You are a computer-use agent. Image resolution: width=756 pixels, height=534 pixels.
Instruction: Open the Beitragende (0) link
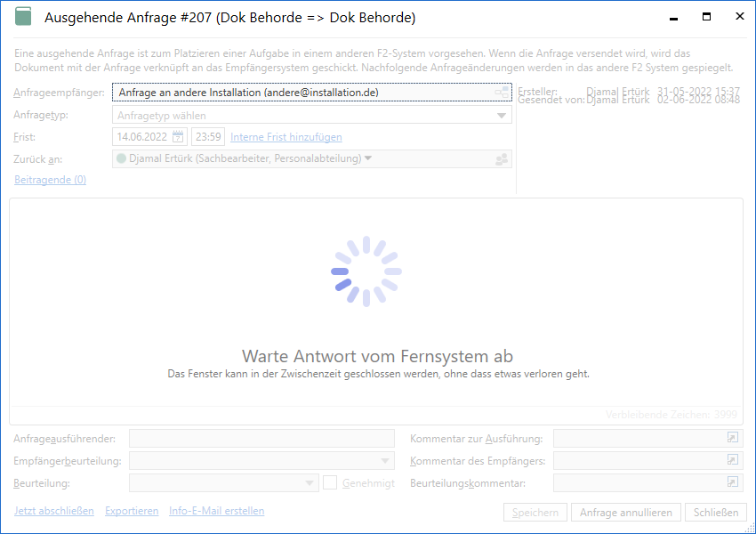coord(50,180)
